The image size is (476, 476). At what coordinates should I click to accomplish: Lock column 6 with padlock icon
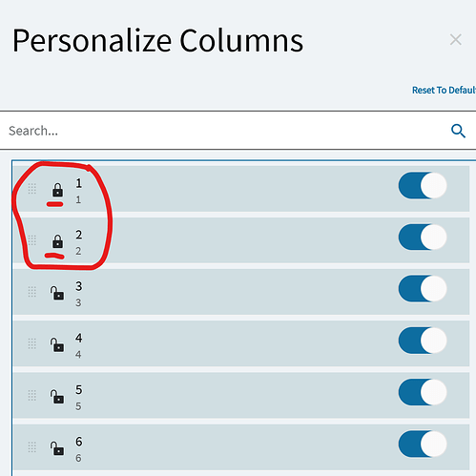click(x=57, y=447)
